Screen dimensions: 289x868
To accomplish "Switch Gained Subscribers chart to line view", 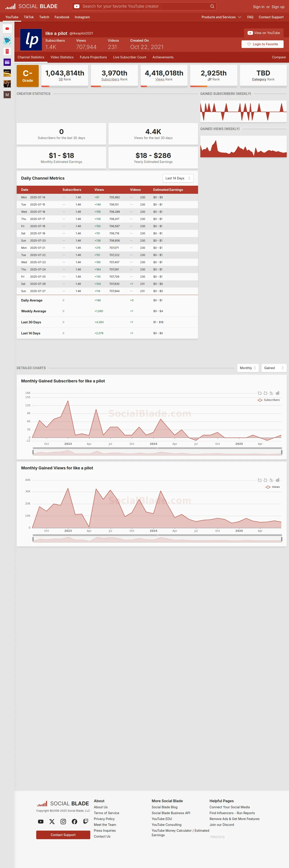I will coord(271,393).
